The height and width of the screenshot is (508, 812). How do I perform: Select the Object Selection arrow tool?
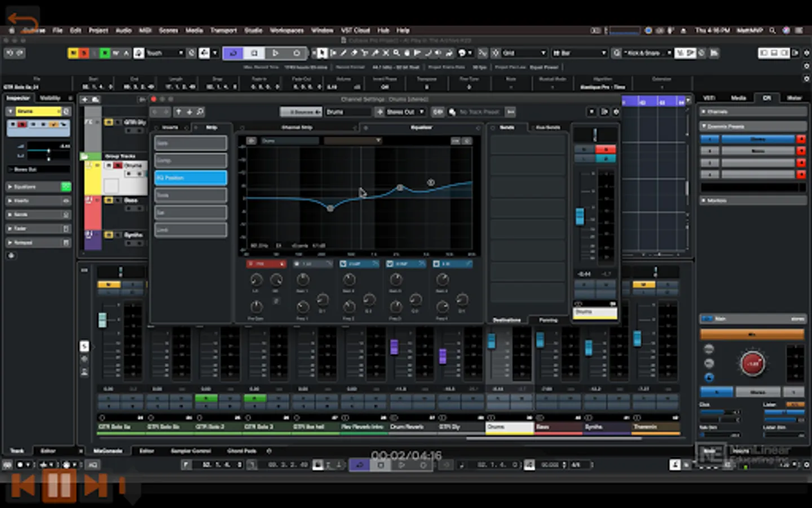pyautogui.click(x=322, y=53)
